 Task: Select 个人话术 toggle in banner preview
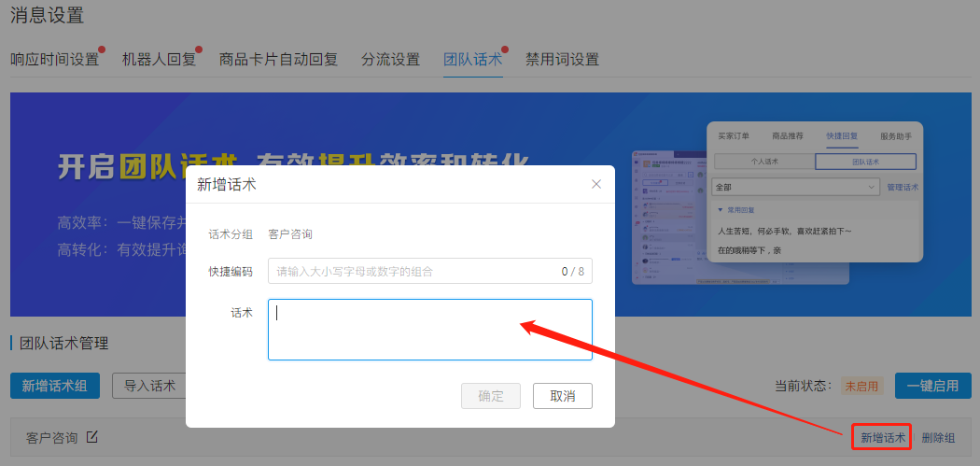764,162
